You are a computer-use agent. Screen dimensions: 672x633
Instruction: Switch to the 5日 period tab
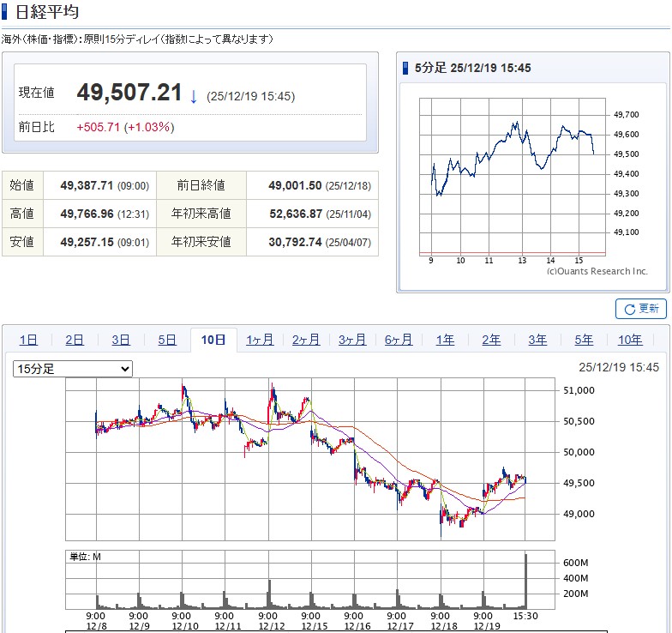167,341
